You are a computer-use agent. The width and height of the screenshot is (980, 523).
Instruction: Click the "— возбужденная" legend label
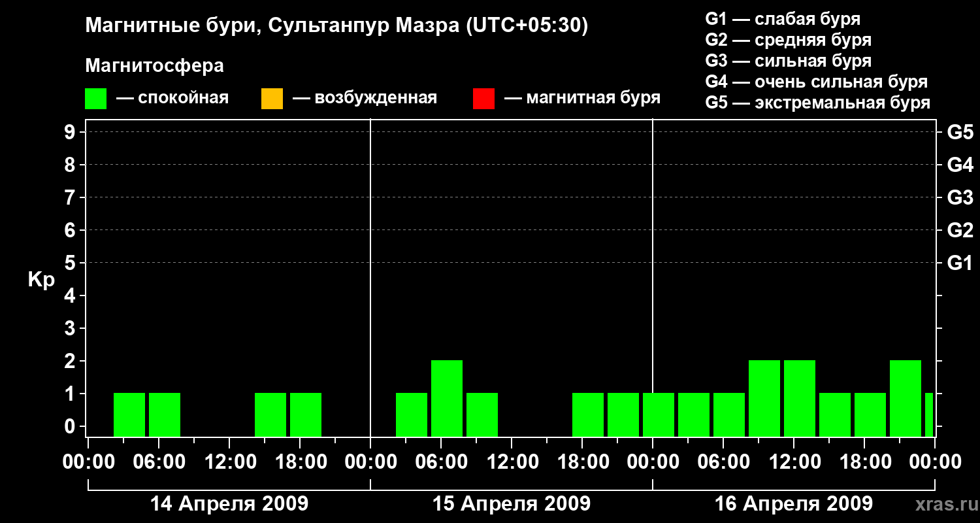click(x=365, y=98)
